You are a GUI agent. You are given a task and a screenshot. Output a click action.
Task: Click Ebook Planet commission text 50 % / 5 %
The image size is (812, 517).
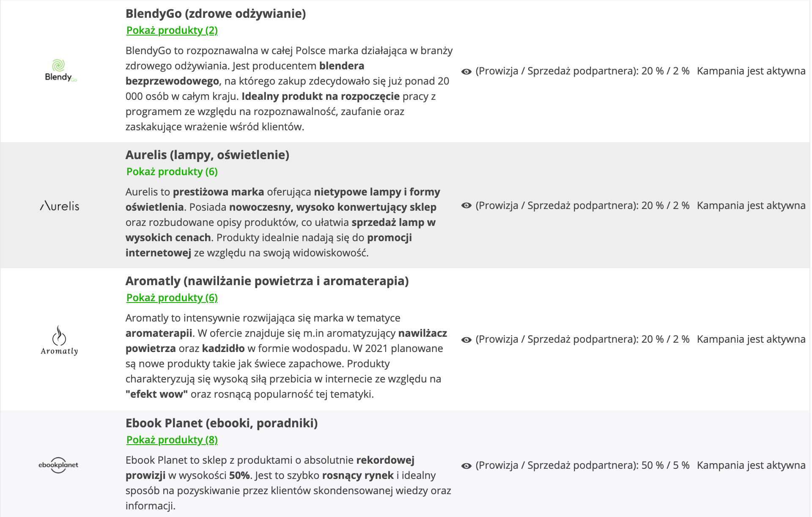tap(665, 465)
